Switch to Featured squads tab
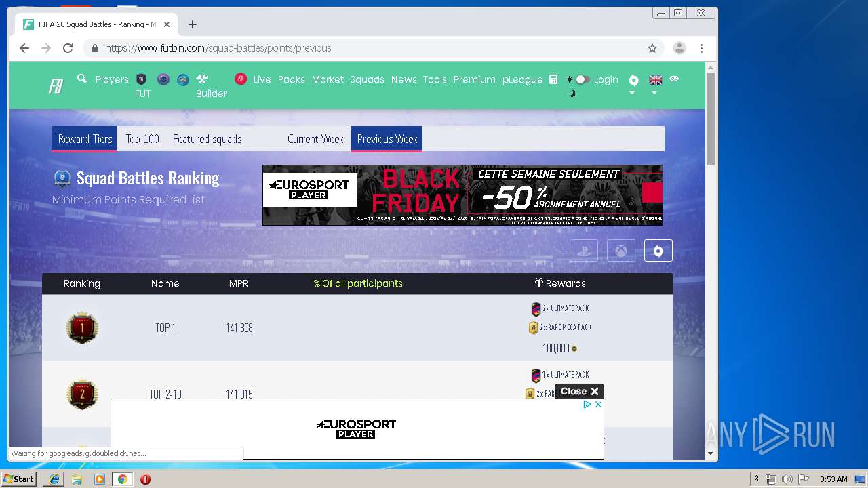This screenshot has height=488, width=868. point(207,139)
